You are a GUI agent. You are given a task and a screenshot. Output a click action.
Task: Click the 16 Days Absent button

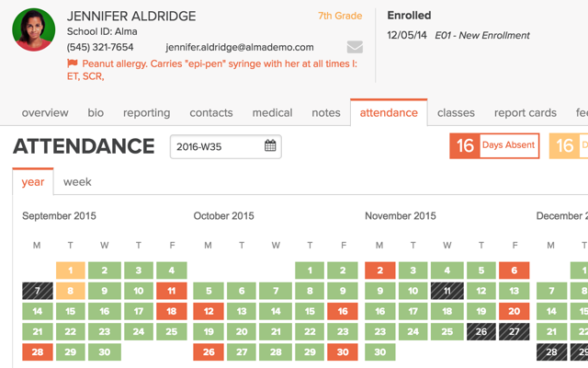pos(494,146)
